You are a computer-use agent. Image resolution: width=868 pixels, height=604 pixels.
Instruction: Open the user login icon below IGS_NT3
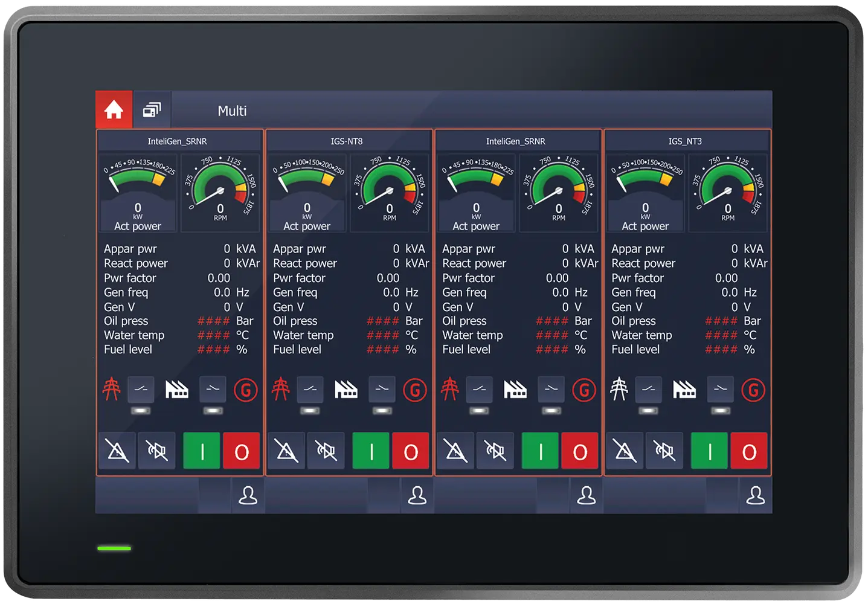tap(755, 495)
